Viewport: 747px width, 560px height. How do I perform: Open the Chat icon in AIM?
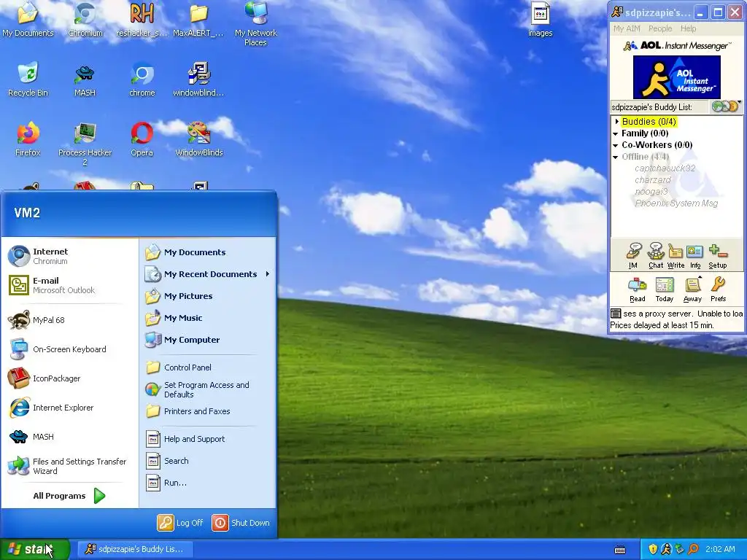tap(656, 256)
